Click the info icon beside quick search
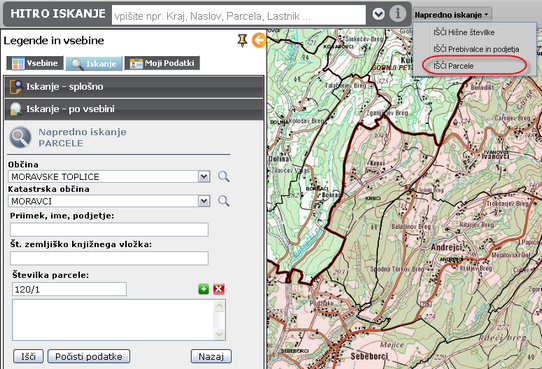The image size is (542, 369). coord(398,14)
